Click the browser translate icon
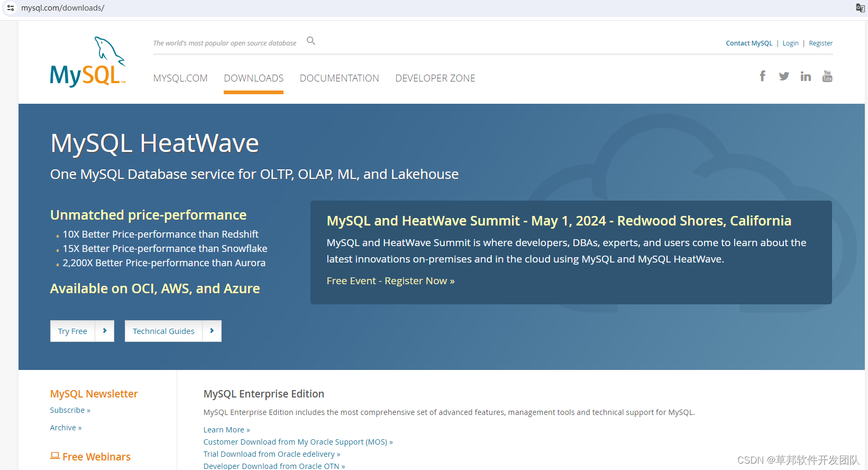This screenshot has width=868, height=470. pyautogui.click(x=860, y=8)
